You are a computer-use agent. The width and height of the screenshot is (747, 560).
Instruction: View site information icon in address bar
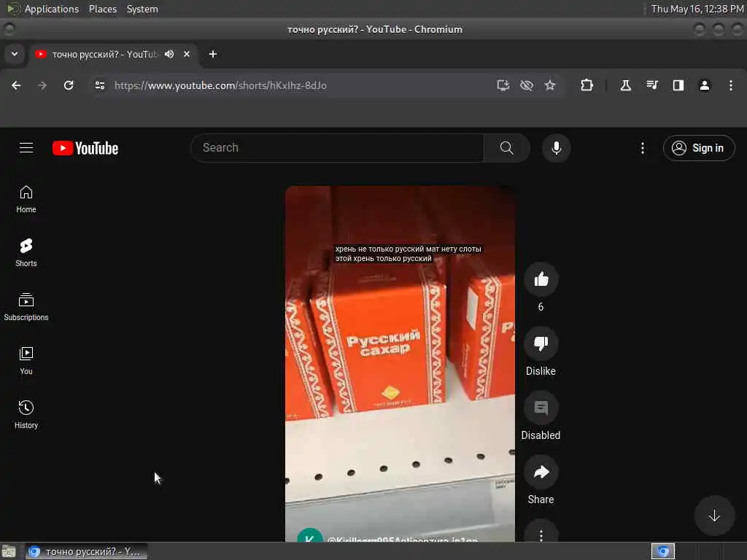click(x=99, y=85)
